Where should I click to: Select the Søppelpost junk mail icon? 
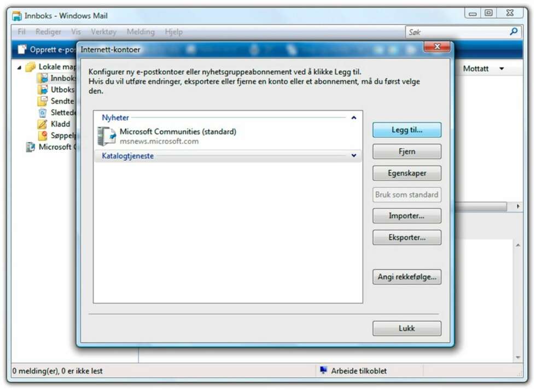pos(43,136)
